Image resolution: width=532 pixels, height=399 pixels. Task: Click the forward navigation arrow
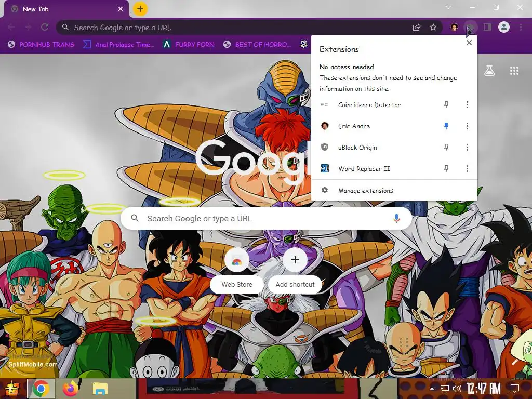coord(28,27)
